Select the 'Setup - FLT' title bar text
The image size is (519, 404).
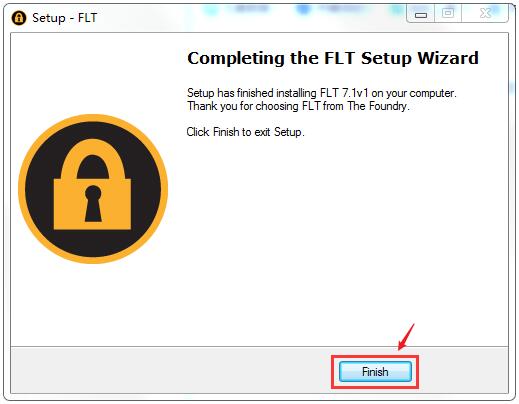(x=65, y=18)
